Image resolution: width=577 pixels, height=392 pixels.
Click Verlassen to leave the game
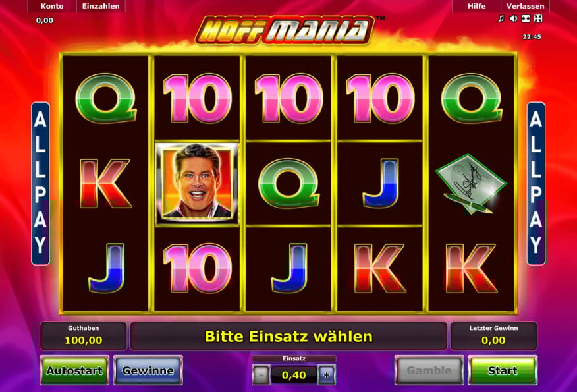(x=525, y=6)
